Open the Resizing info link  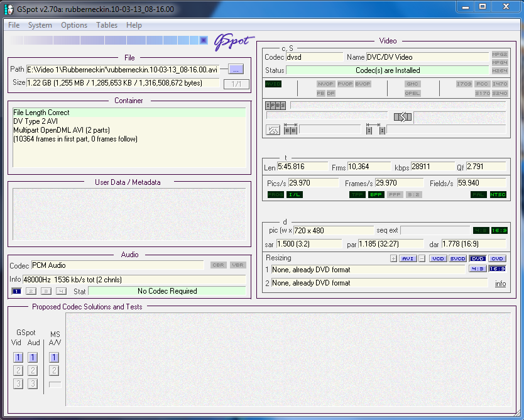tap(500, 284)
